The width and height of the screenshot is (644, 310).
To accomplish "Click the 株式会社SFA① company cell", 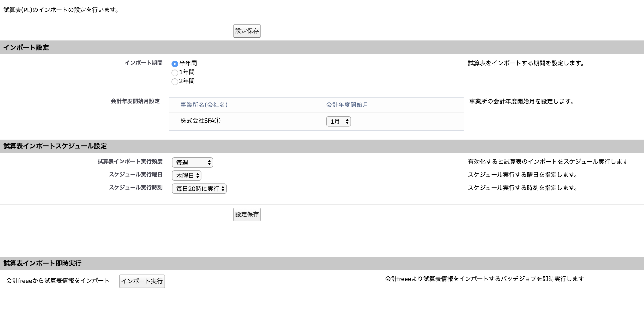I will click(x=200, y=121).
